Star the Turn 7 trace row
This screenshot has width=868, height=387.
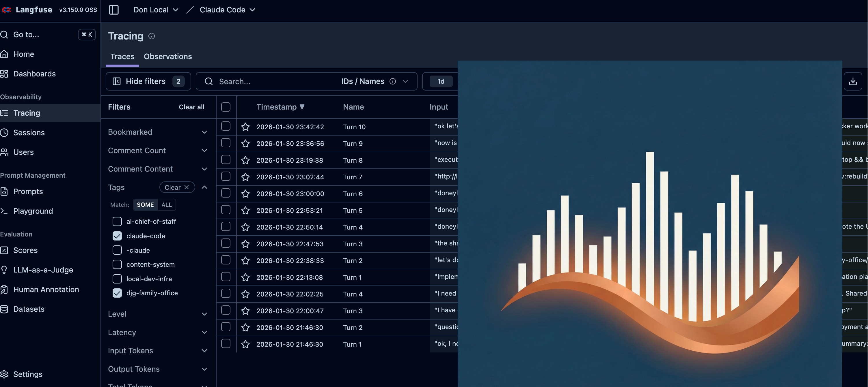(245, 177)
